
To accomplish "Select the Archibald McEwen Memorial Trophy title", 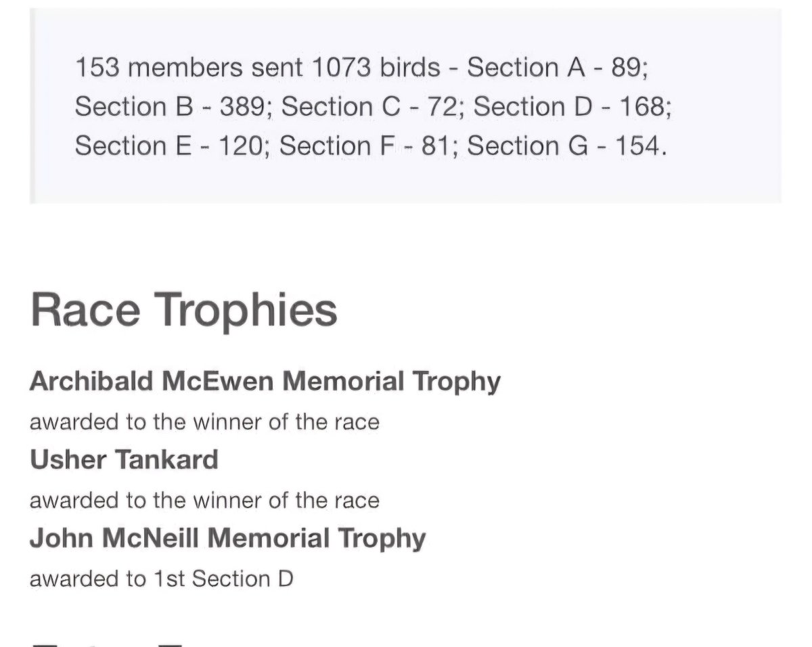I will pos(265,382).
